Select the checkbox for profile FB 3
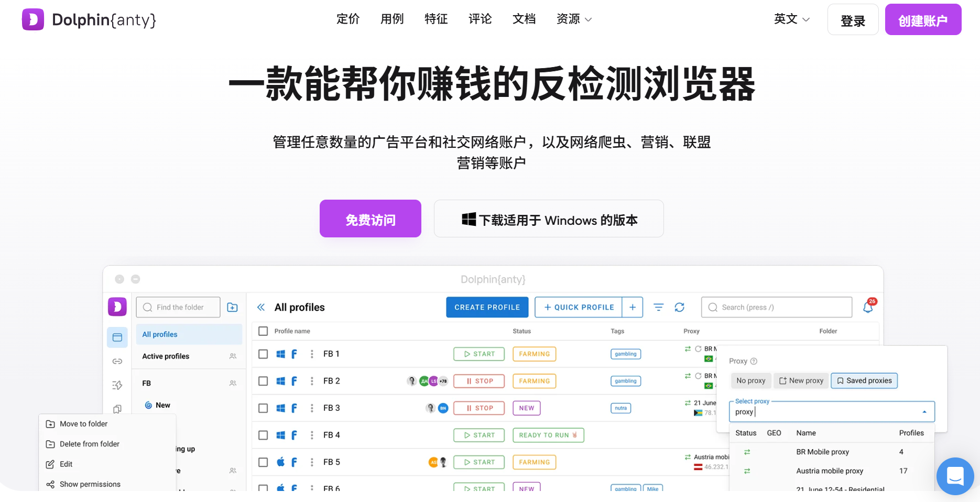Viewport: 980px width, 502px height. 263,408
